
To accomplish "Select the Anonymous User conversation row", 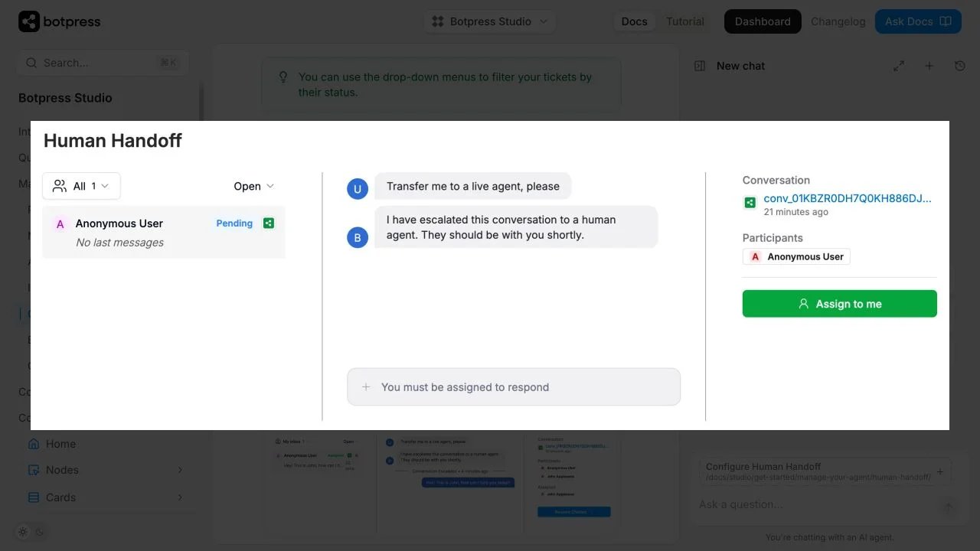I will coord(164,233).
